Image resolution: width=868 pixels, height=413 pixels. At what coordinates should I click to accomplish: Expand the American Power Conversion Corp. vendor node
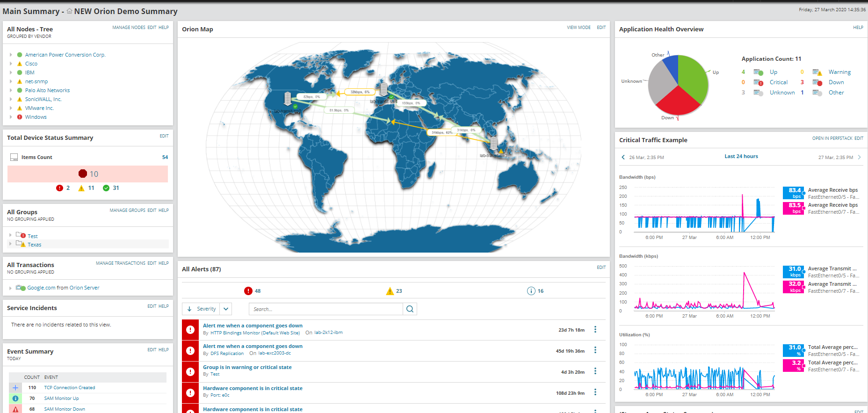(11, 55)
